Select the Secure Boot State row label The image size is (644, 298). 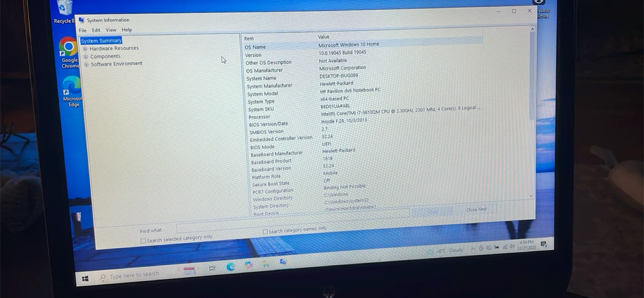pos(271,184)
